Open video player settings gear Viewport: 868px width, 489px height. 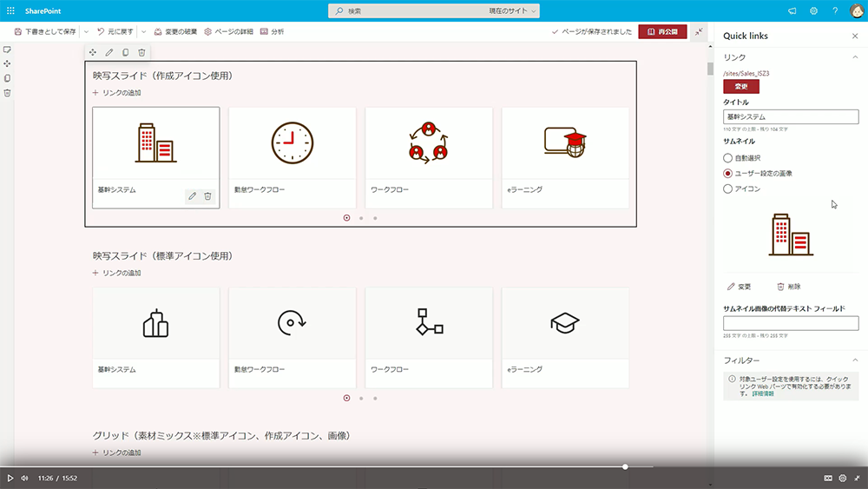click(843, 478)
